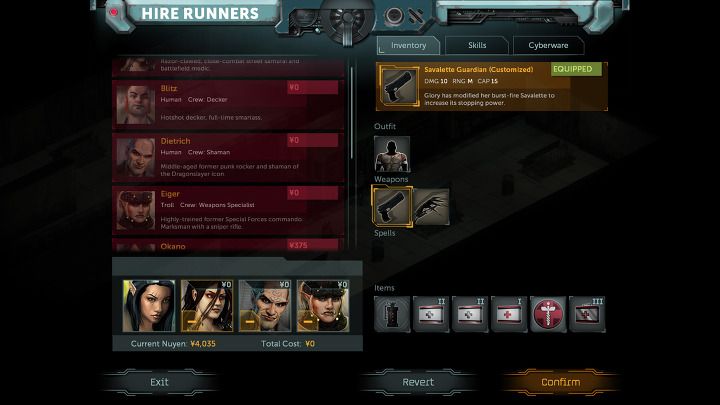This screenshot has width=720, height=405.
Task: Select the Savalette Guardian pistol weapon slot
Action: (392, 206)
